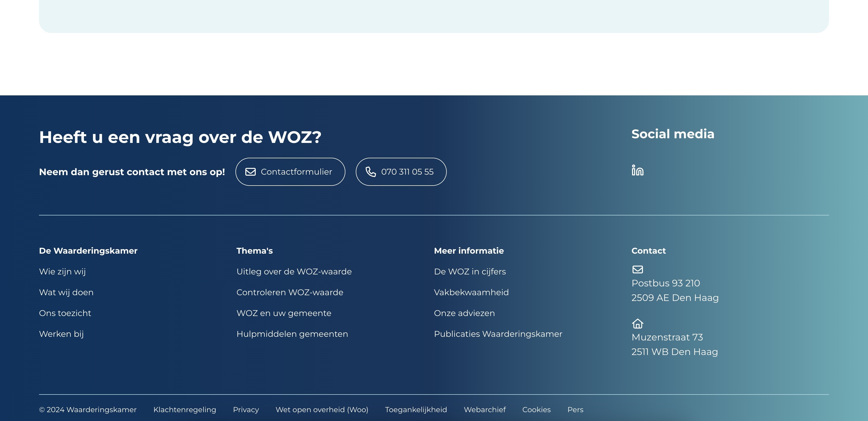Viewport: 868px width, 421px height.
Task: Click the heading Heeft u een vraag over de WOZ?
Action: 180,137
